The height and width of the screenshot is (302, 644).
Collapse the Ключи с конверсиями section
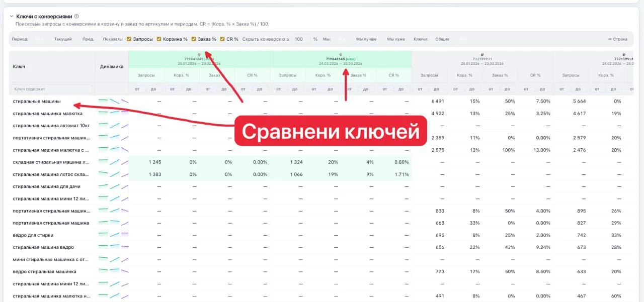point(12,17)
